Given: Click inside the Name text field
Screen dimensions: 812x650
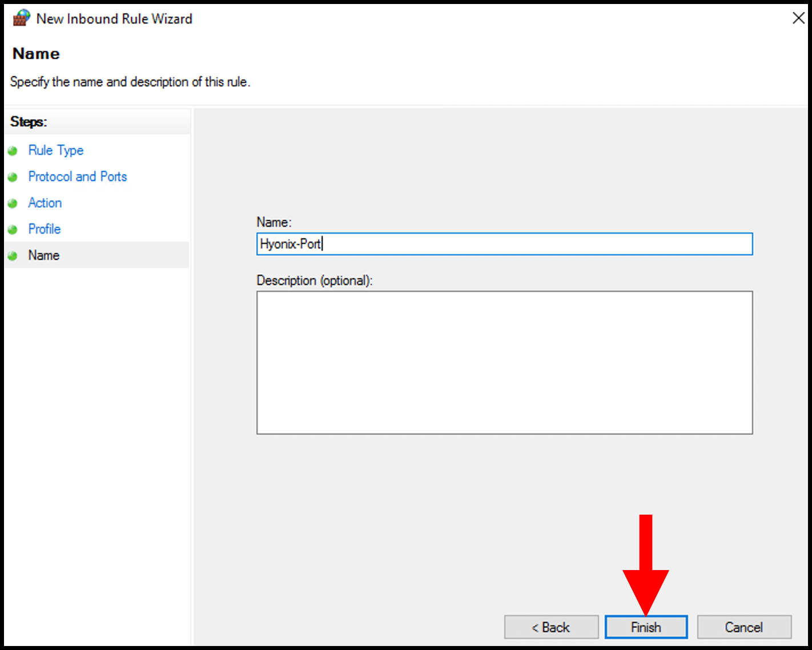Looking at the screenshot, I should pyautogui.click(x=505, y=244).
